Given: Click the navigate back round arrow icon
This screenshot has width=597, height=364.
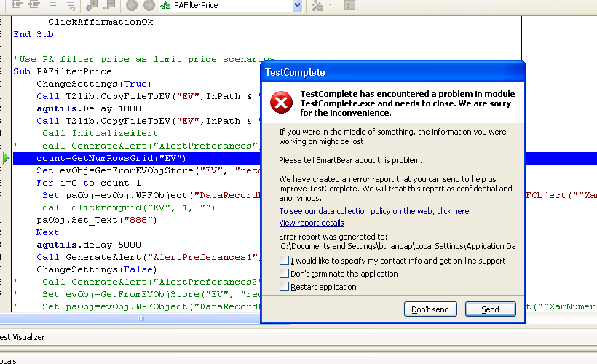Looking at the screenshot, I should (131, 5).
